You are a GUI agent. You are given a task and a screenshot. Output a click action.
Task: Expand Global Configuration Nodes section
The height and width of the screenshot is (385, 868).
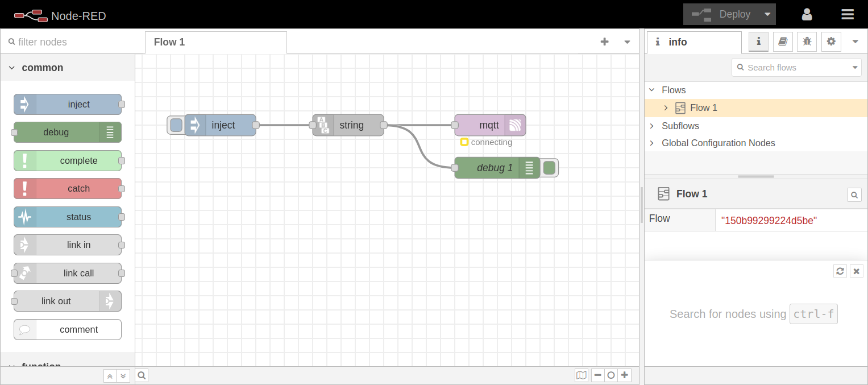tap(652, 143)
